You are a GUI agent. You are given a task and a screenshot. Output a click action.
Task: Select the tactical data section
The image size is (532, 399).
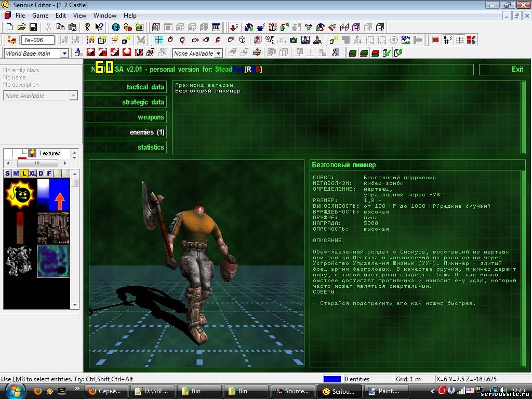click(125, 87)
